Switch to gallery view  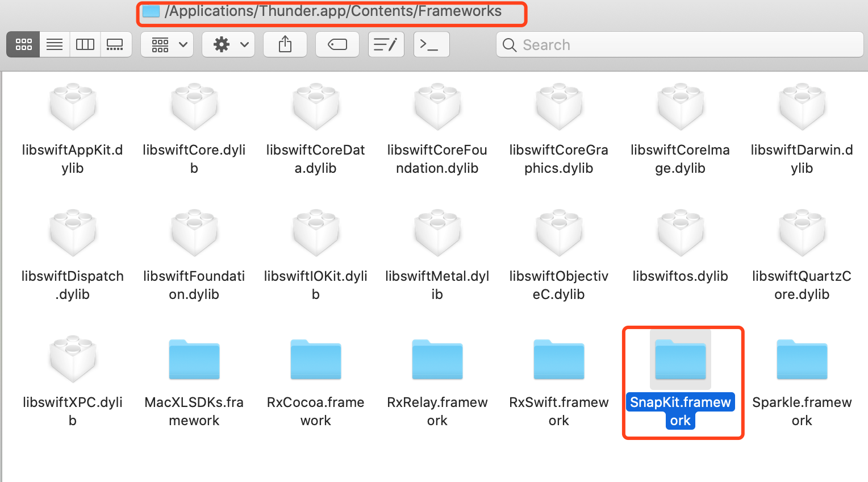pyautogui.click(x=115, y=44)
